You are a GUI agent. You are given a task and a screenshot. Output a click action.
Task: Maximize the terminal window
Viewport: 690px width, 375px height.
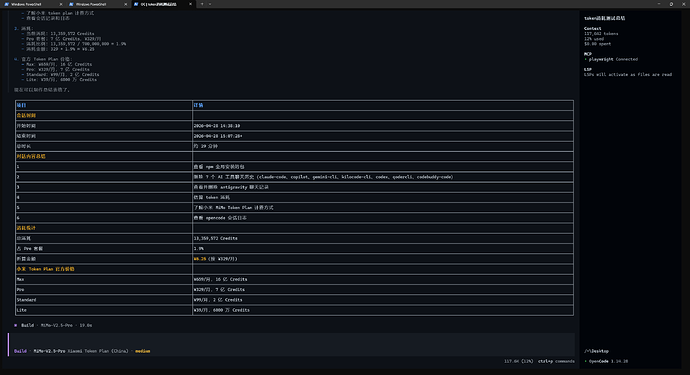(671, 4)
